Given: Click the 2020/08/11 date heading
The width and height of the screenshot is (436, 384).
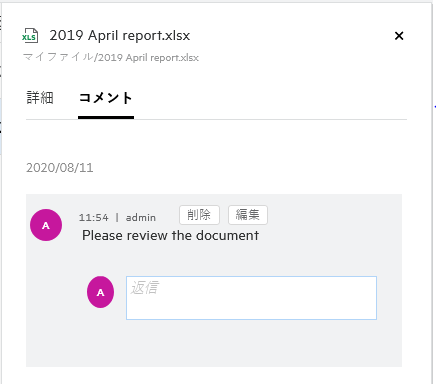Looking at the screenshot, I should click(60, 168).
